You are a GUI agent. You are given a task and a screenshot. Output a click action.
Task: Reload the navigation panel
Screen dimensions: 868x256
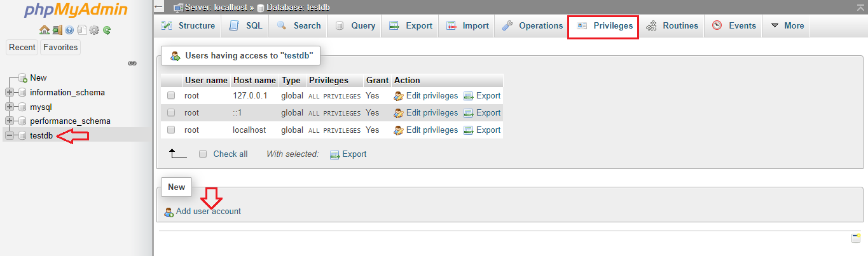click(107, 30)
